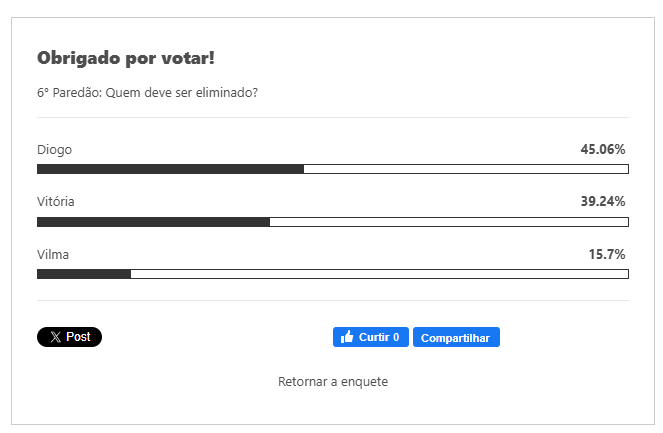Click the Facebook thumbs-up icon
The height and width of the screenshot is (433, 663).
pos(347,338)
